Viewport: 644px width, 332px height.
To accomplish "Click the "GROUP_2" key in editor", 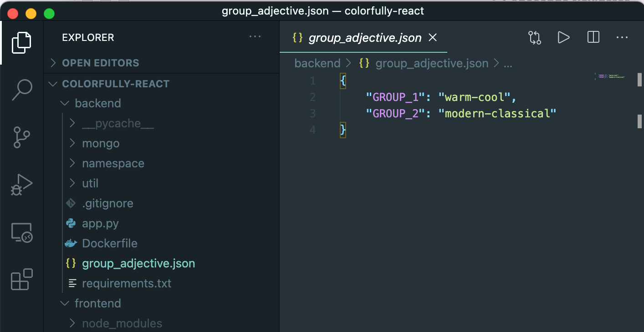I will click(x=395, y=113).
